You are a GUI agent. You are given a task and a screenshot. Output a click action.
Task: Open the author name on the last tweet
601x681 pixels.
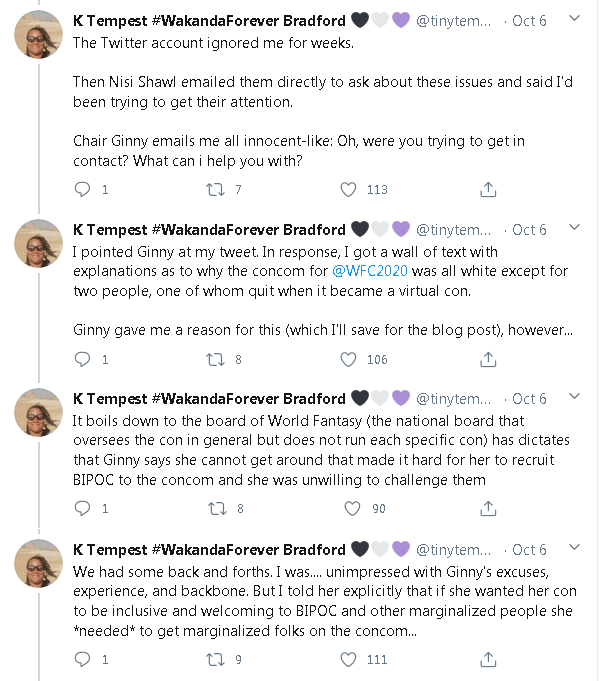pyautogui.click(x=208, y=549)
